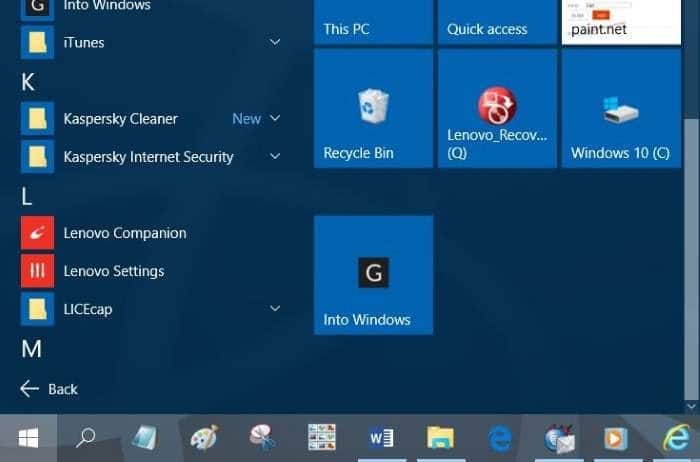Open the media player icon in taskbar
Screen dimensions: 700x462
[616, 438]
